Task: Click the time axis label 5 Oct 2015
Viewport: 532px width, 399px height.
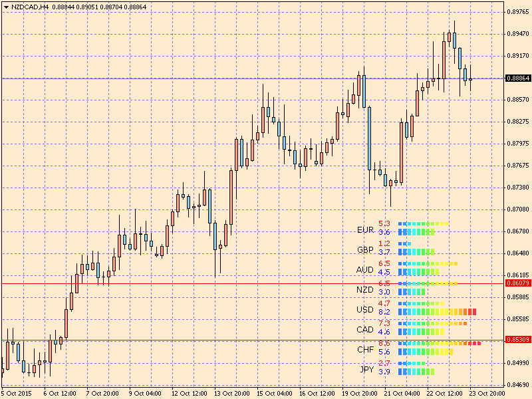Action: (x=17, y=394)
